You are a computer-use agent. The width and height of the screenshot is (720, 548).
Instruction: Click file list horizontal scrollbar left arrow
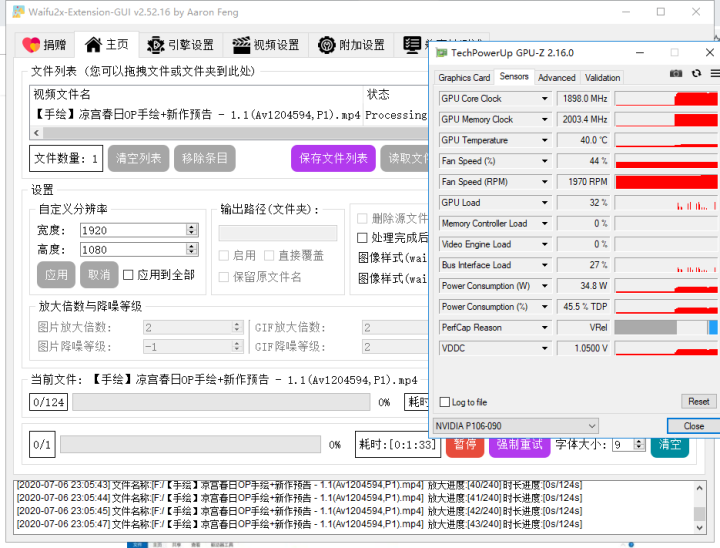pos(37,133)
